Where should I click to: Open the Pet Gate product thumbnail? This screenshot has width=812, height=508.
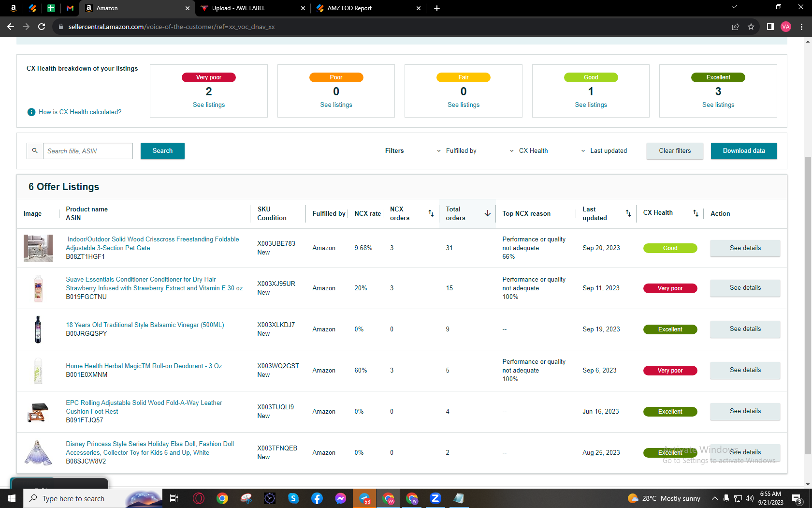tap(38, 248)
